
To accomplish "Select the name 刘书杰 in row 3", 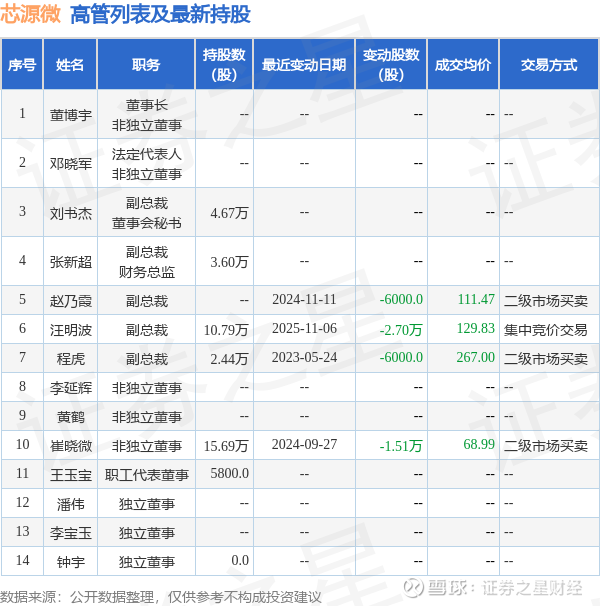I will (x=71, y=213).
